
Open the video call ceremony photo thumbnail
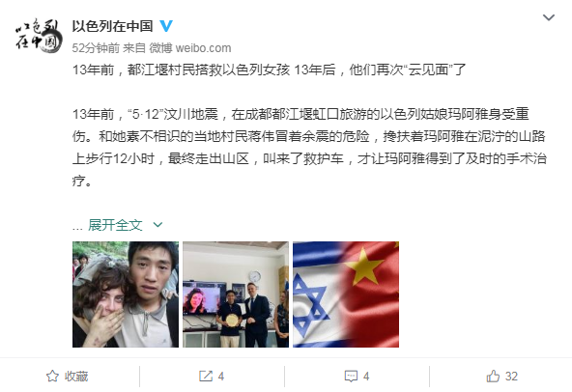236,294
